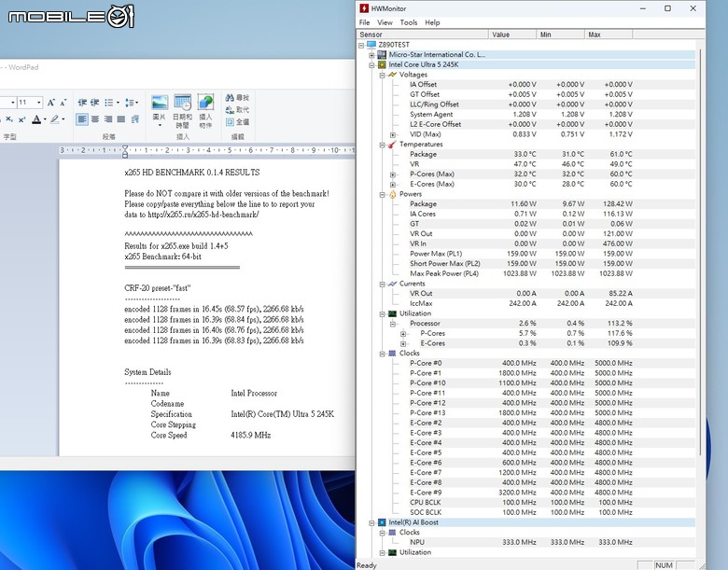Apply the text highlight pen in WordPad
Viewport: 728px width, 570px height.
55,119
